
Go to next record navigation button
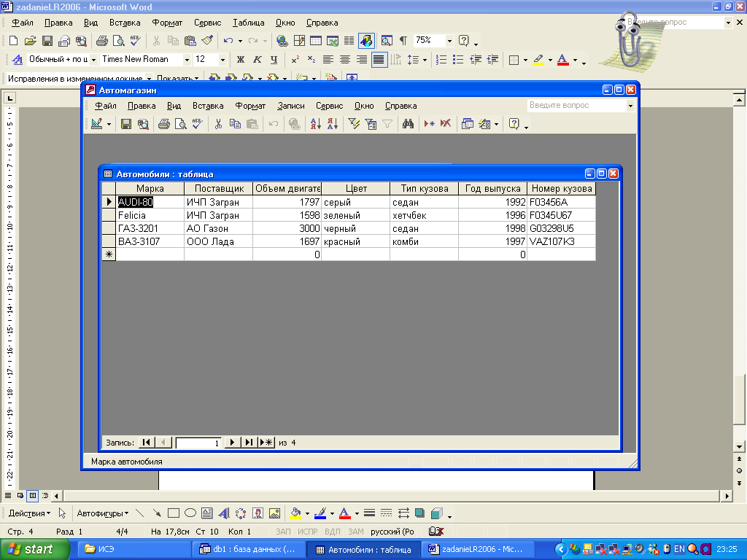pos(232,443)
